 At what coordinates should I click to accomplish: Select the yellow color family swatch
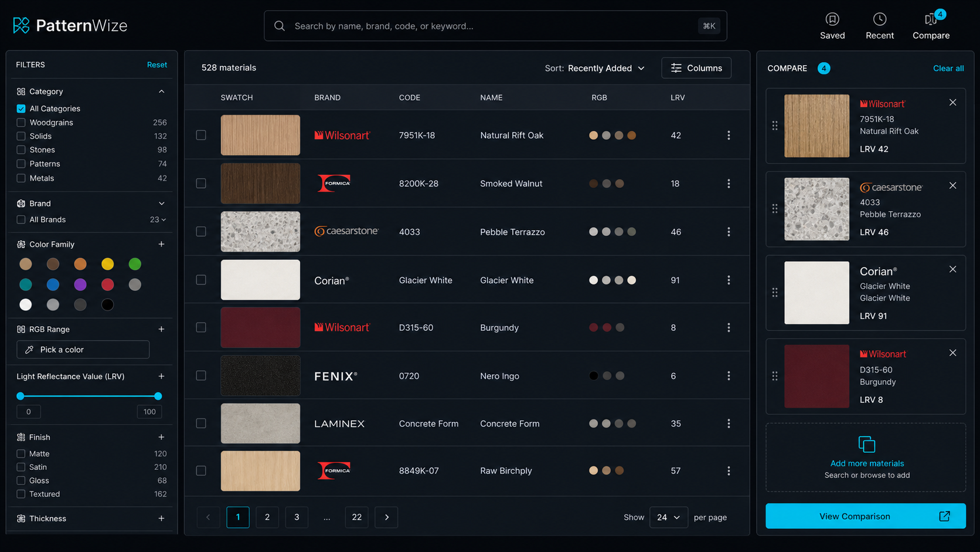point(107,264)
